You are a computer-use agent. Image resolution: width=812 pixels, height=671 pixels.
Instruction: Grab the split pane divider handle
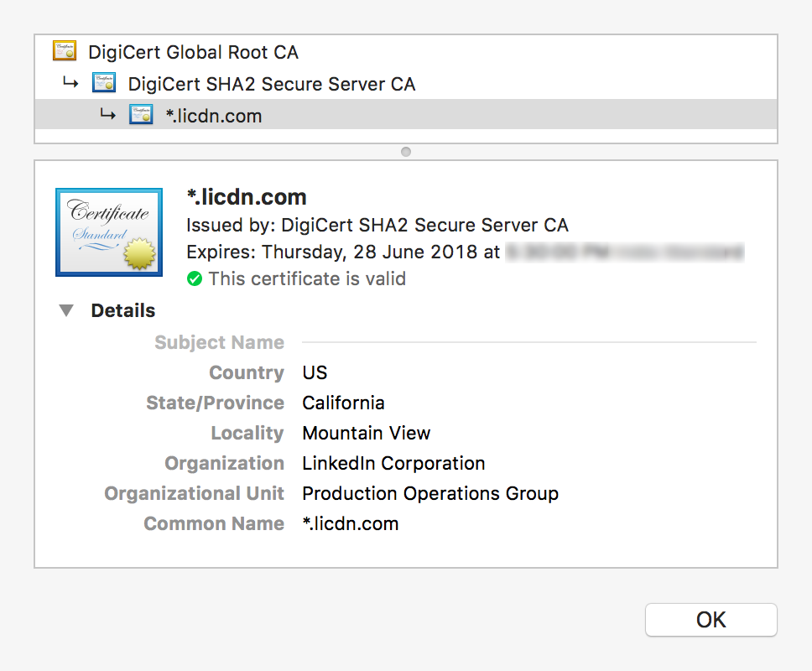(x=406, y=152)
